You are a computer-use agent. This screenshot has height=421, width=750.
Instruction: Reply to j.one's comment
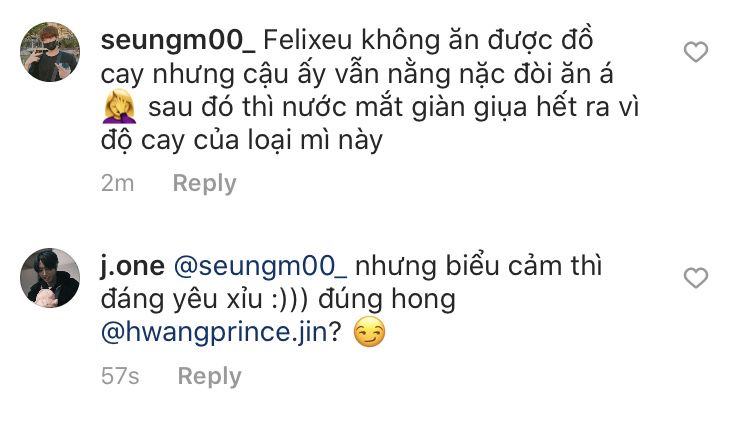click(209, 376)
